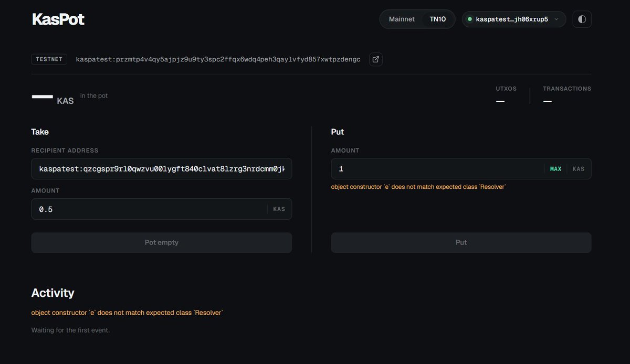Focus the Recipient Address input field
The width and height of the screenshot is (630, 364).
point(162,169)
